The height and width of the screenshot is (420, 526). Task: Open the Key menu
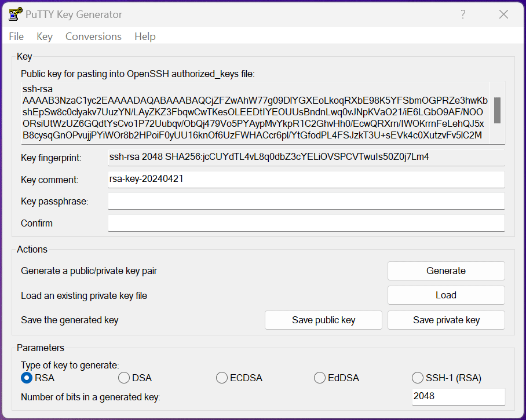pyautogui.click(x=45, y=36)
